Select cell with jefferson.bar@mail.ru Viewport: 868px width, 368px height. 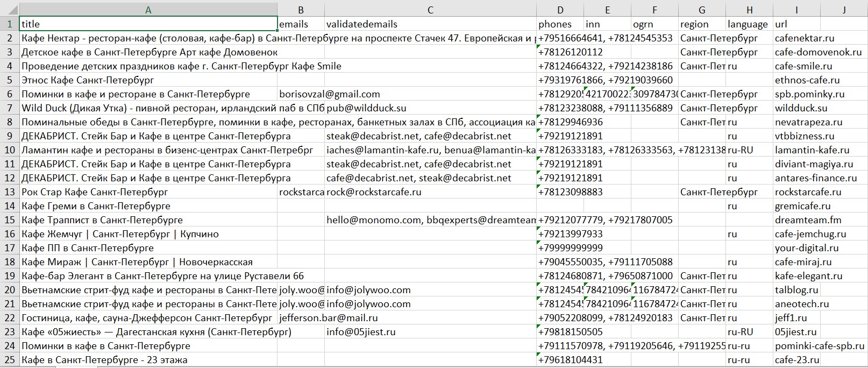click(x=301, y=317)
